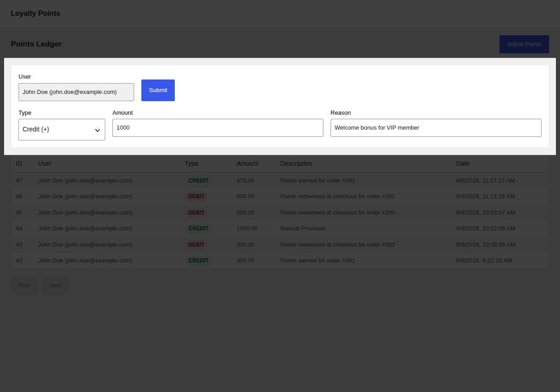This screenshot has height=392, width=560.
Task: Go to next page with Next
Action: pyautogui.click(x=56, y=285)
